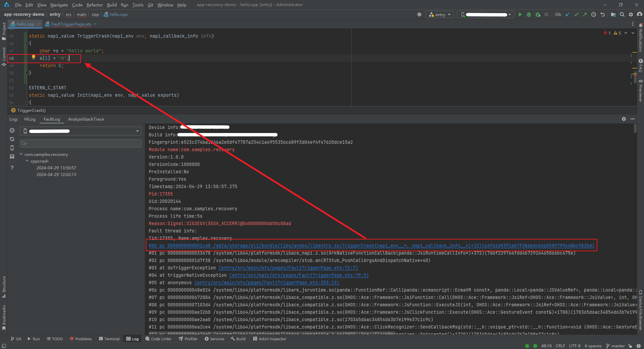Open the libentry.so TriggerCrash stack frame link
Viewport: 644px width, 349px height.
pyautogui.click(x=371, y=246)
